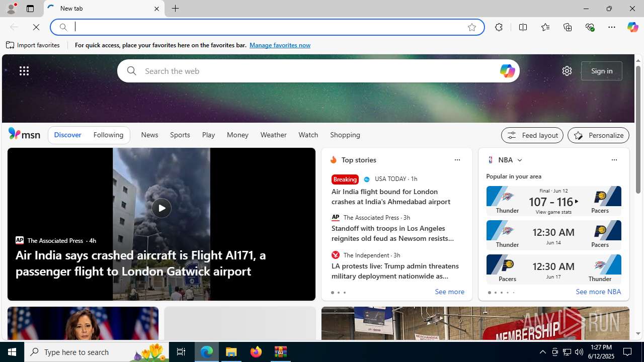Switch to the Discover tab
Viewport: 644px width, 362px height.
click(67, 135)
